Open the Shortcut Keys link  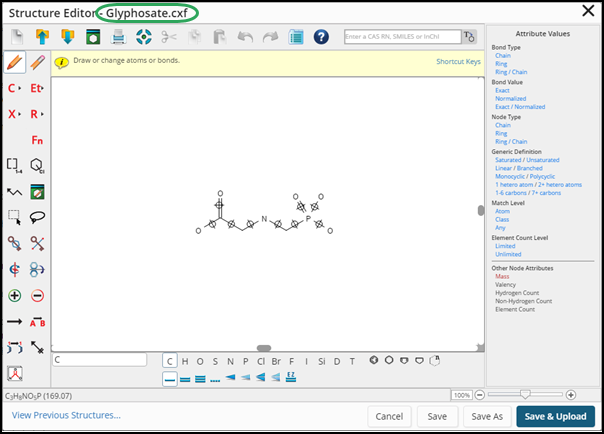click(x=458, y=62)
